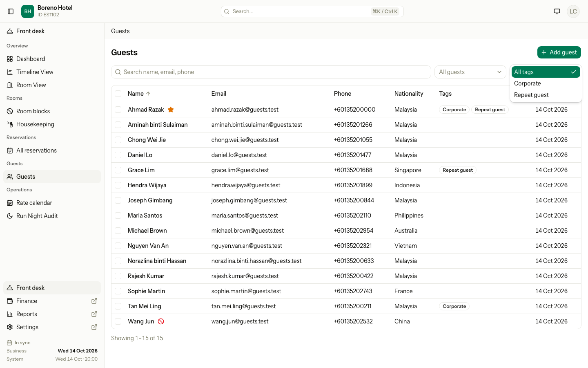Click the blocked icon next to Wang Jun

(x=161, y=321)
